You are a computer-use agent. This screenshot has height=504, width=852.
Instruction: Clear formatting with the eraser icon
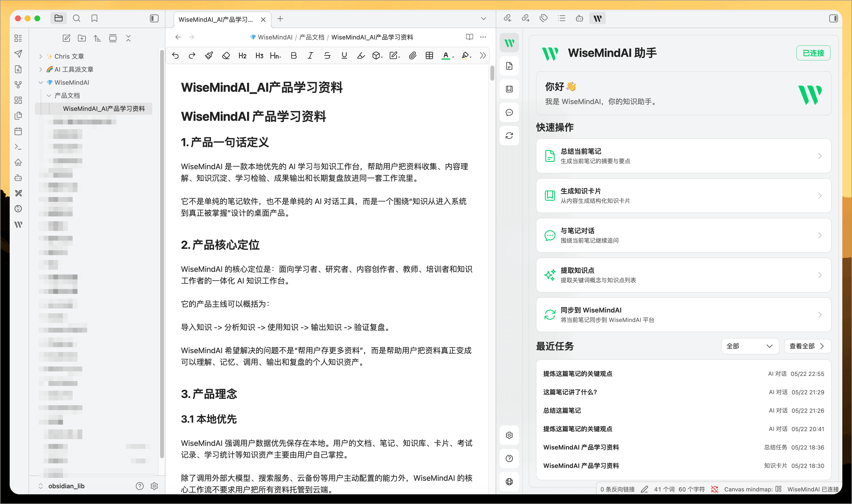pyautogui.click(x=226, y=55)
